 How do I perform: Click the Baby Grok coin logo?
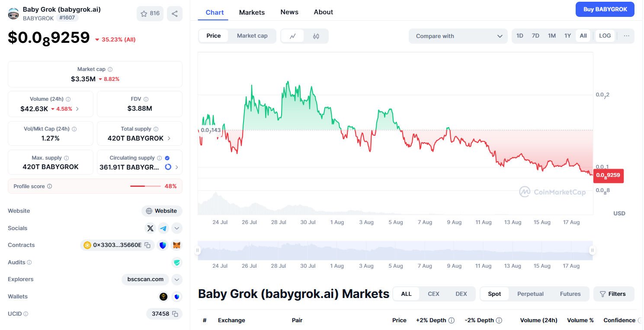(13, 13)
